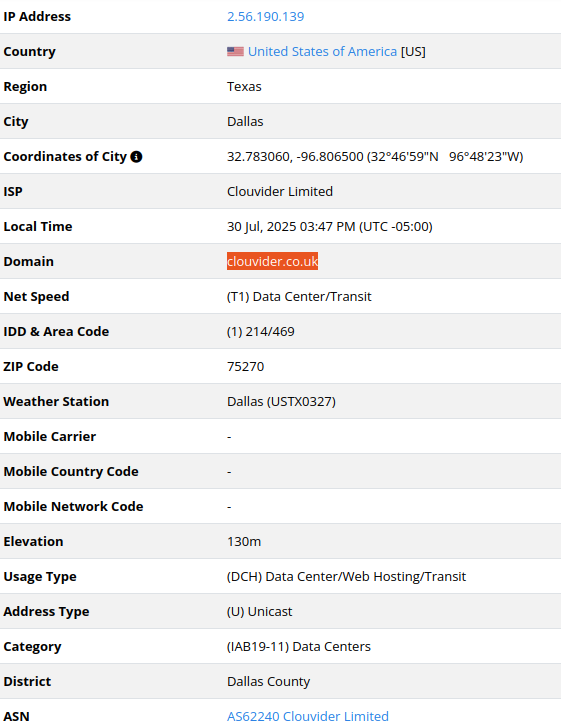Viewport: 561px width, 728px height.
Task: Click the info icon beside Coordinates of City
Action: tap(136, 157)
